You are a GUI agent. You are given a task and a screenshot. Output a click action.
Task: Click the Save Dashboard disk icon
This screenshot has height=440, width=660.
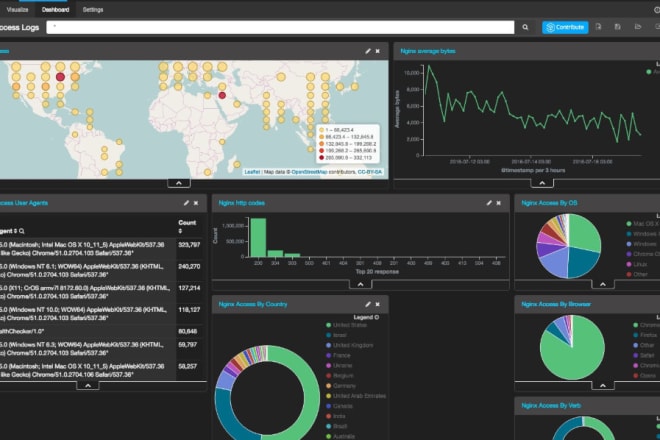[617, 27]
